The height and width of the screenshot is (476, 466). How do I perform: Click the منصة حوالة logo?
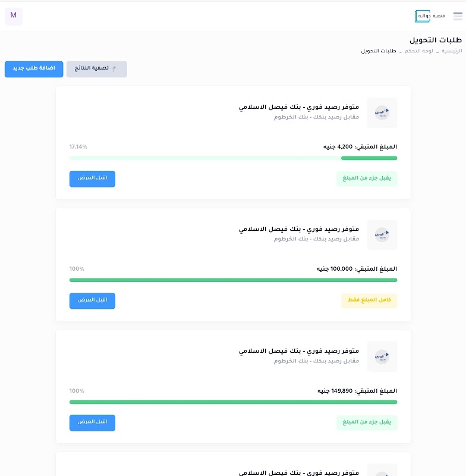coord(430,16)
